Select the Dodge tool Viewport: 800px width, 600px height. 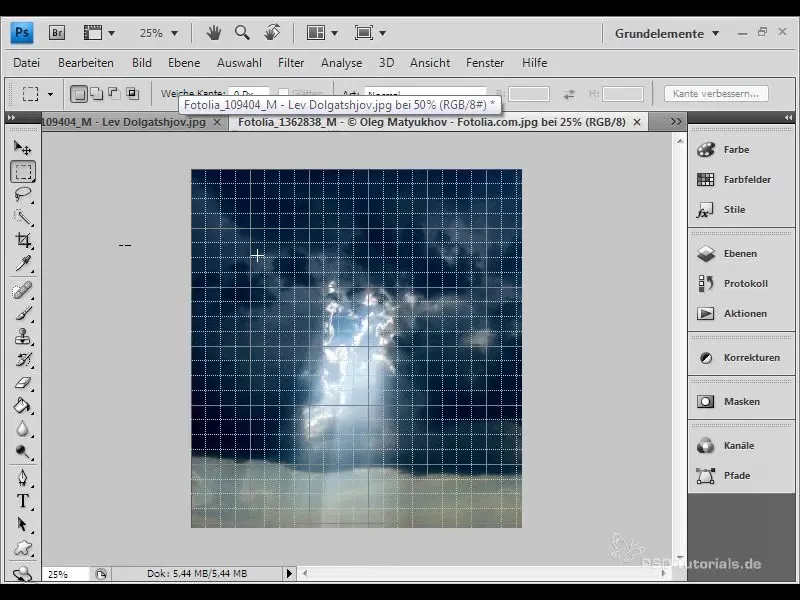tap(22, 452)
